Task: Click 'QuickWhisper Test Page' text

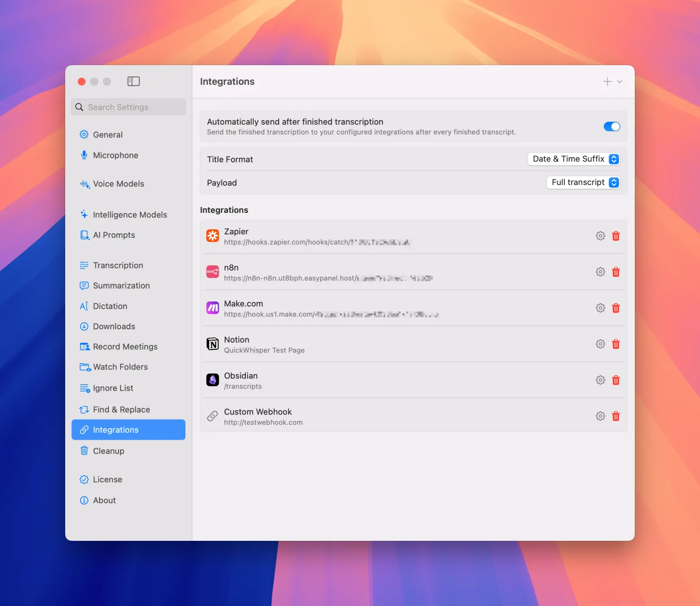Action: point(264,350)
